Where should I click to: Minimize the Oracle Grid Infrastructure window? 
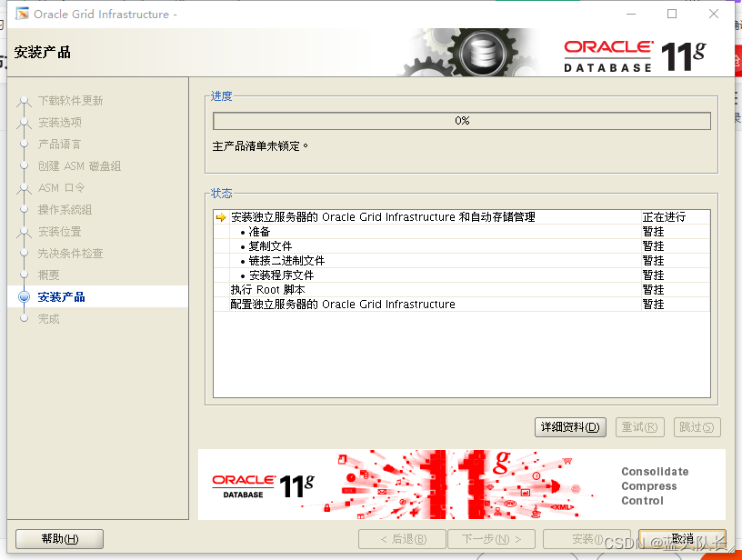(x=631, y=14)
